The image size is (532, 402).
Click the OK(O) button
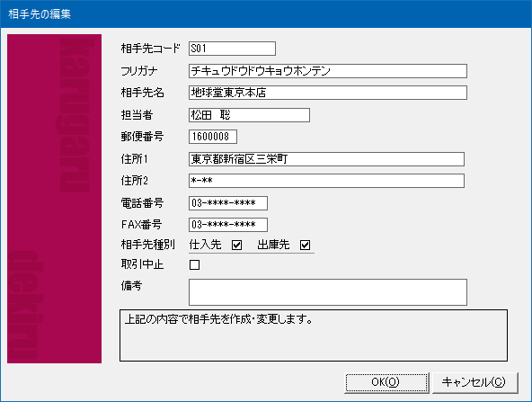(x=386, y=382)
